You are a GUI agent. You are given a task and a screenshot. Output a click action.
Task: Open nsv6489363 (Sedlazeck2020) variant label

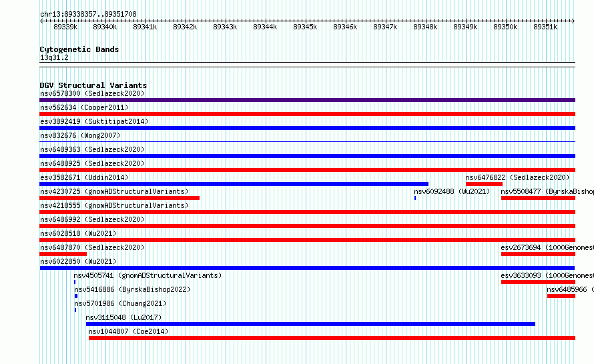tap(92, 149)
